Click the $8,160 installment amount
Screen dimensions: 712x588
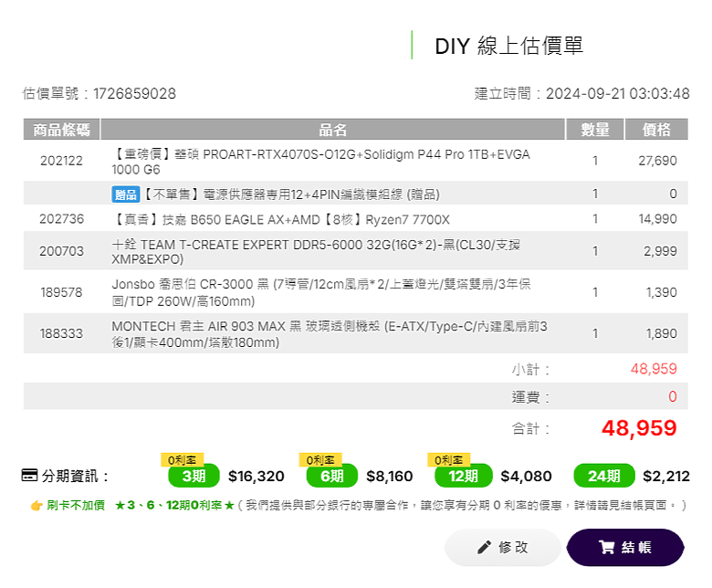(390, 477)
